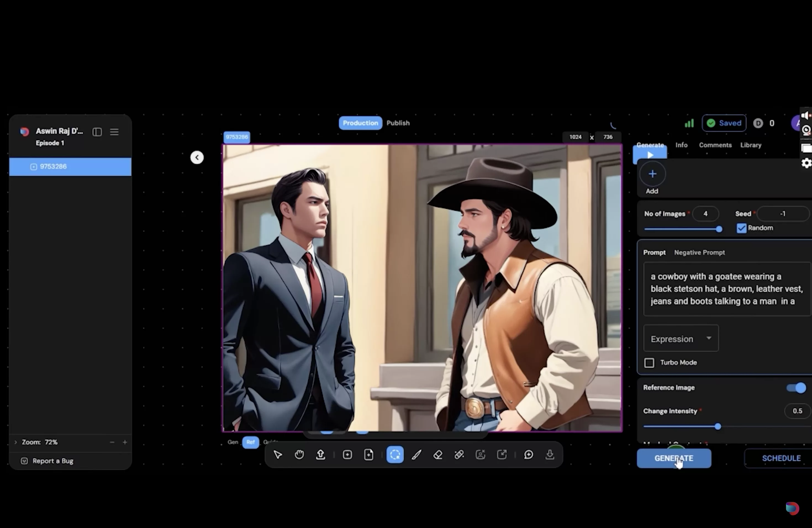Screen dimensions: 812x528
Task: Open the Info tab
Action: click(681, 145)
